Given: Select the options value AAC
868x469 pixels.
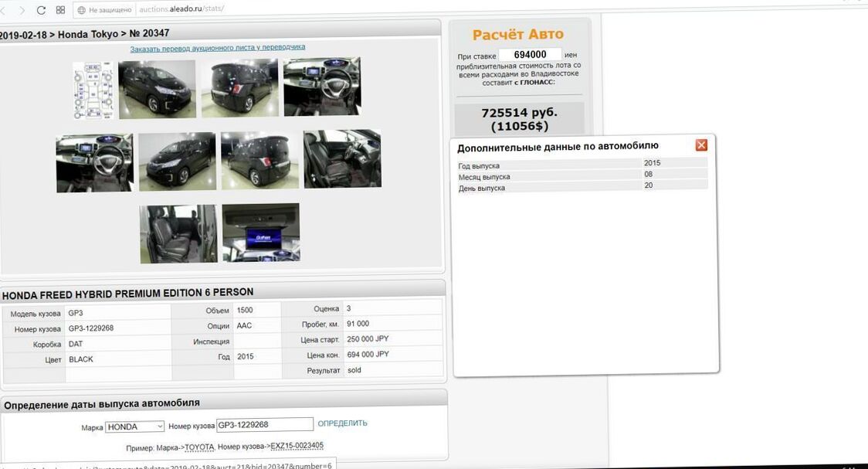Looking at the screenshot, I should (x=244, y=325).
